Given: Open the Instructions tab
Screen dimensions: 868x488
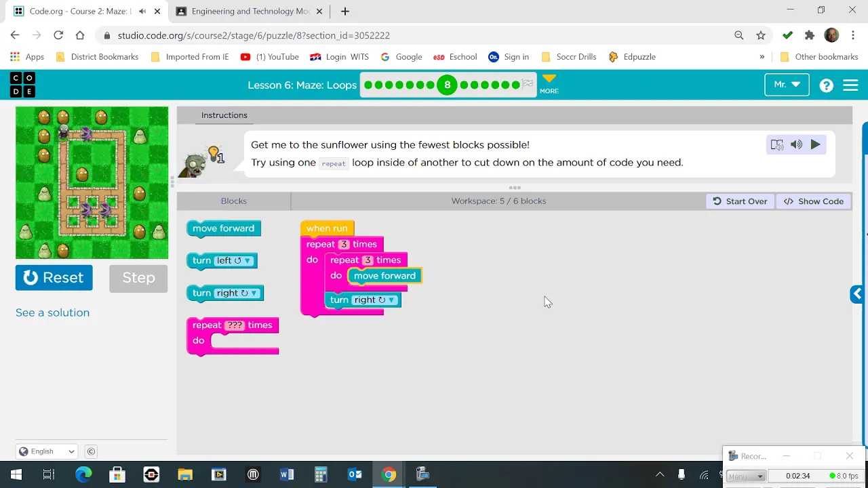Looking at the screenshot, I should click(x=224, y=115).
